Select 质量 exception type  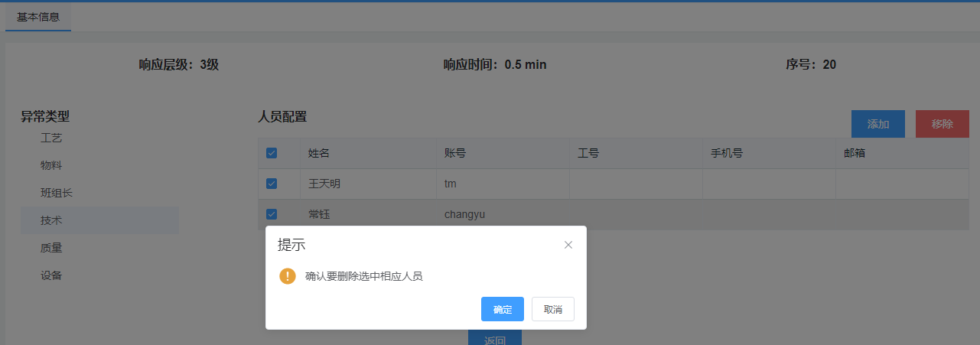51,248
